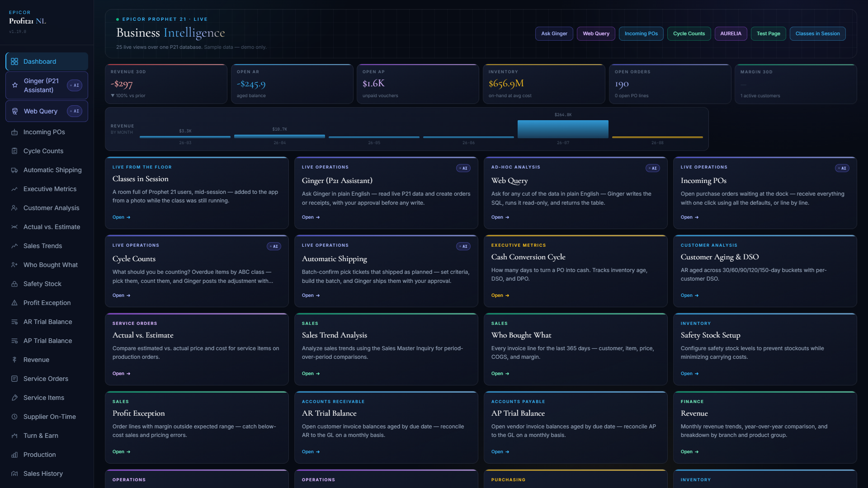Click the Test Page button
Viewport: 868px width, 488px height.
tap(769, 33)
